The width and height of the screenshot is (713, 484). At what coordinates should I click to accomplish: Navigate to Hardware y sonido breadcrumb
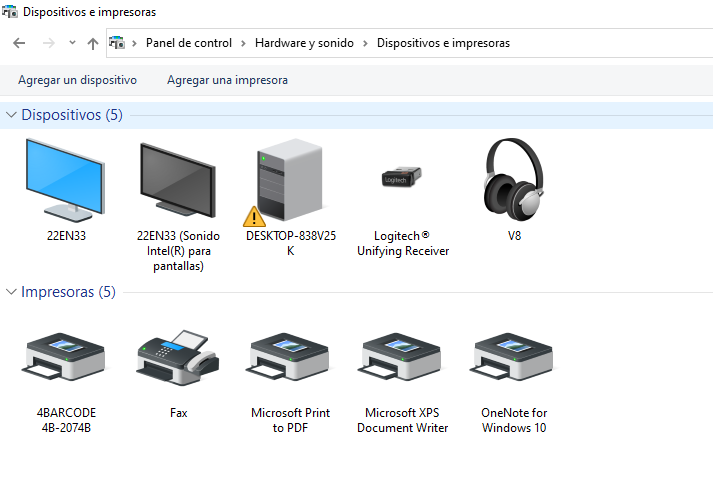click(x=304, y=43)
